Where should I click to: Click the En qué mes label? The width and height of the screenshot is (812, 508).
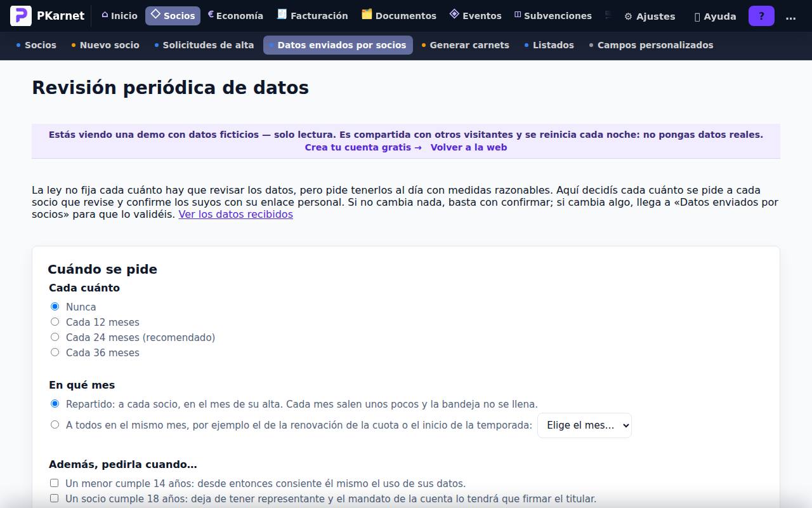[x=82, y=385]
